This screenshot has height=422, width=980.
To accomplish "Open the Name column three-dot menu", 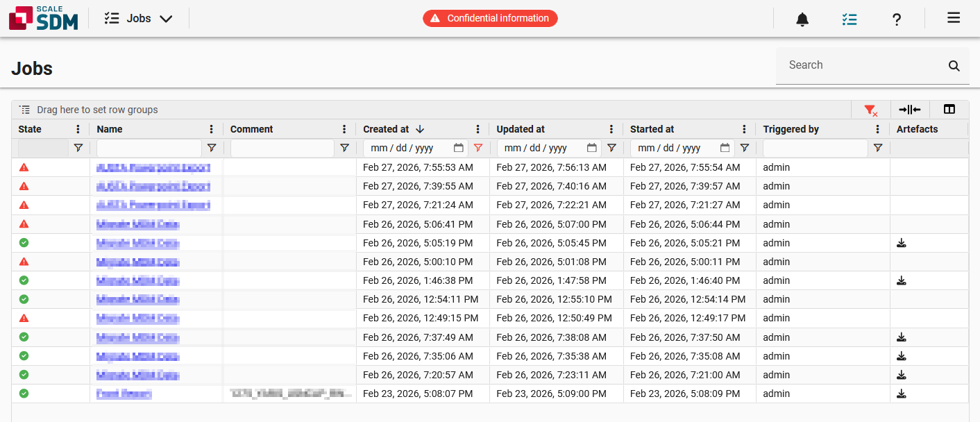I will 211,129.
